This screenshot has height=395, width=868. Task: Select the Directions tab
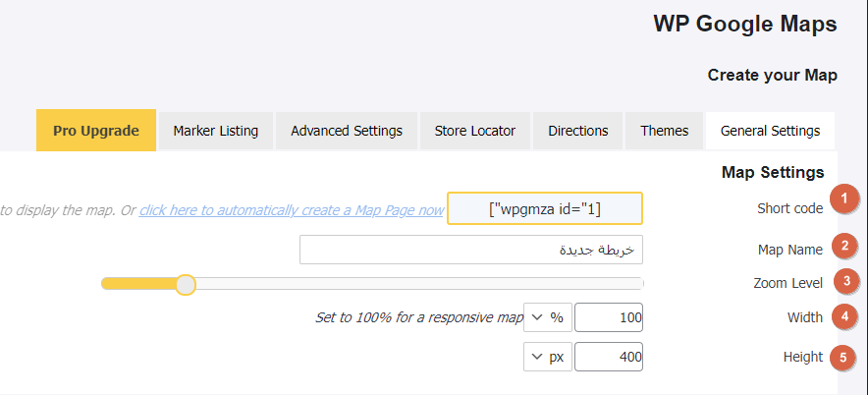pos(577,131)
